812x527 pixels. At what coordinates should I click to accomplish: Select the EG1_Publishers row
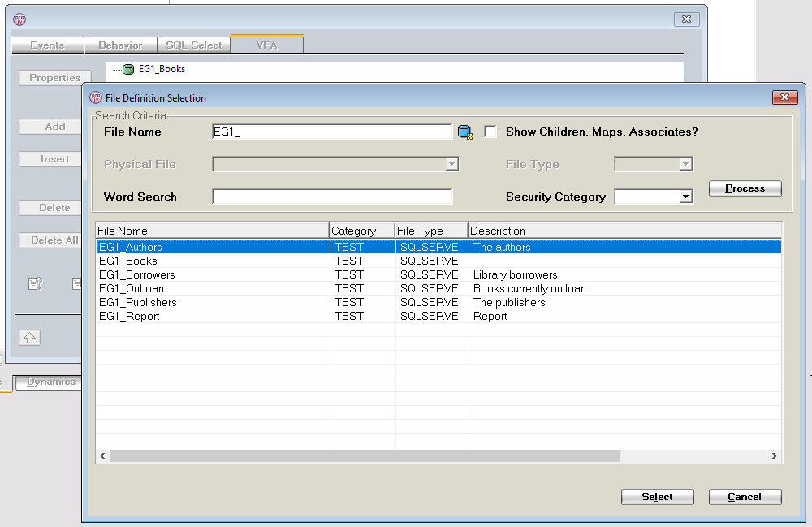click(438, 302)
